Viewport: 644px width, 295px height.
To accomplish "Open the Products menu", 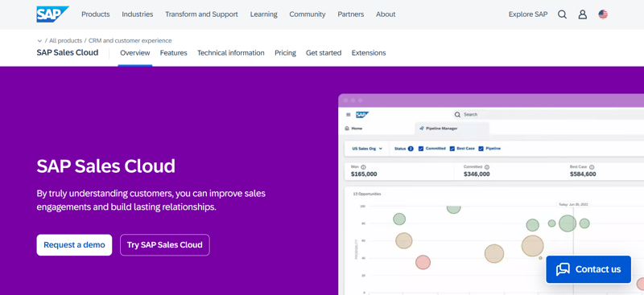I will tap(96, 14).
